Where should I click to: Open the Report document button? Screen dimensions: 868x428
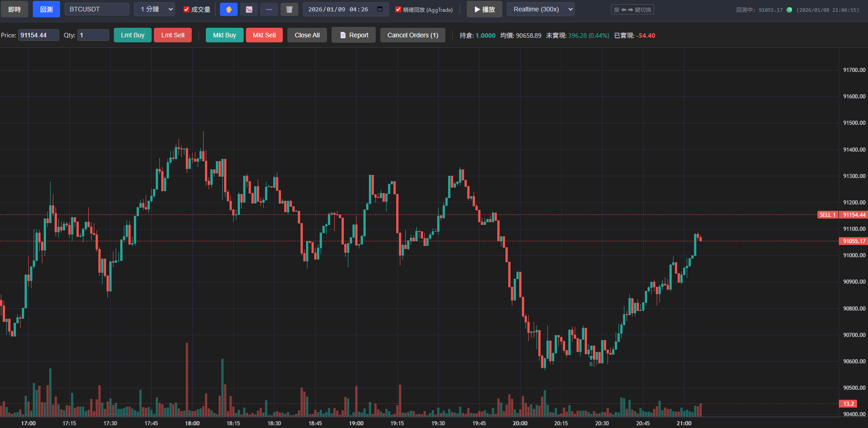[353, 35]
